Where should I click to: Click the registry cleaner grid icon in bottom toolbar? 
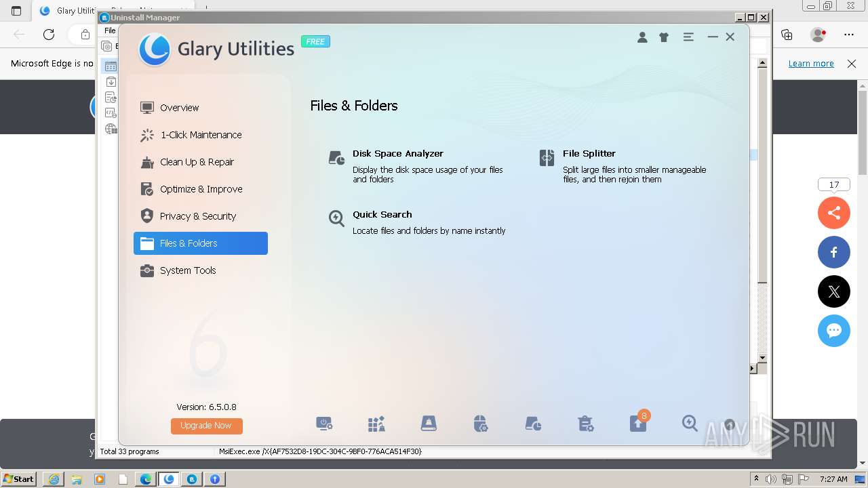coord(376,424)
